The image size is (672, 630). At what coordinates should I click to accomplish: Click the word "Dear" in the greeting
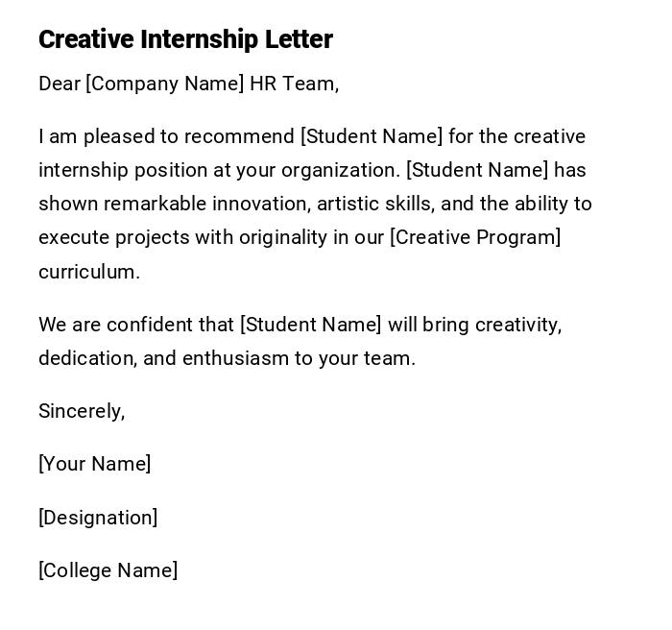pos(60,84)
